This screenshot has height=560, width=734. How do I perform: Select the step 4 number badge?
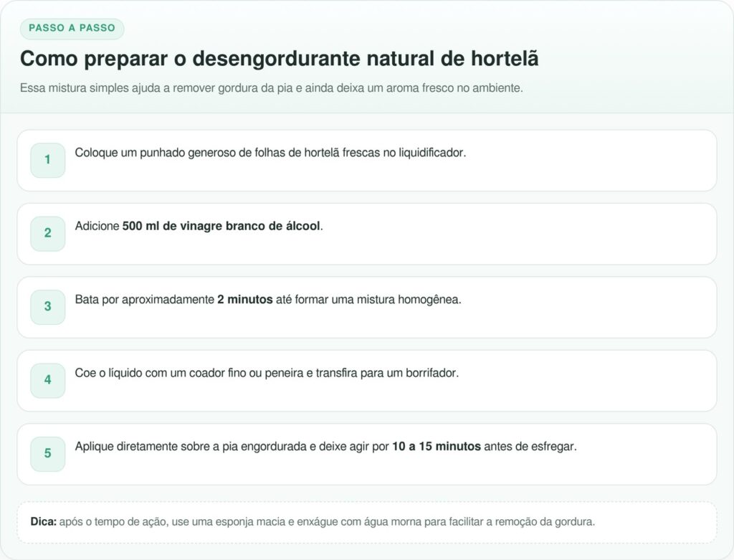pyautogui.click(x=47, y=380)
